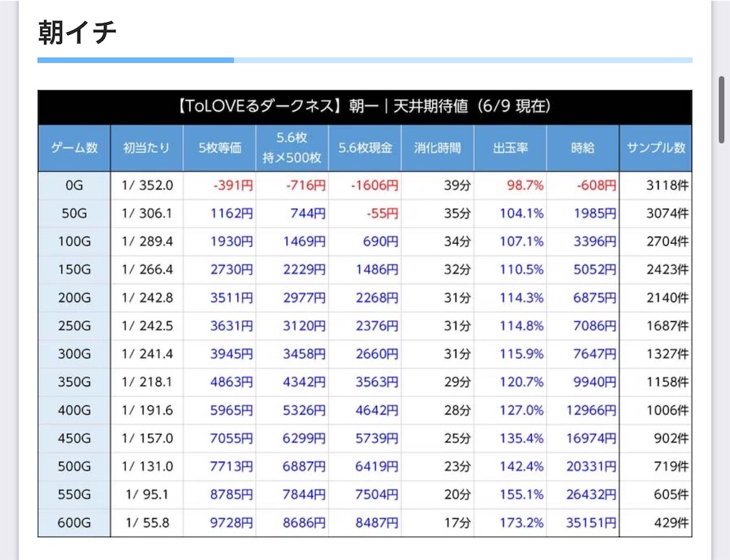Viewport: 730px width, 560px height.
Task: Click the 1985円 hourly wage cell
Action: coord(582,214)
